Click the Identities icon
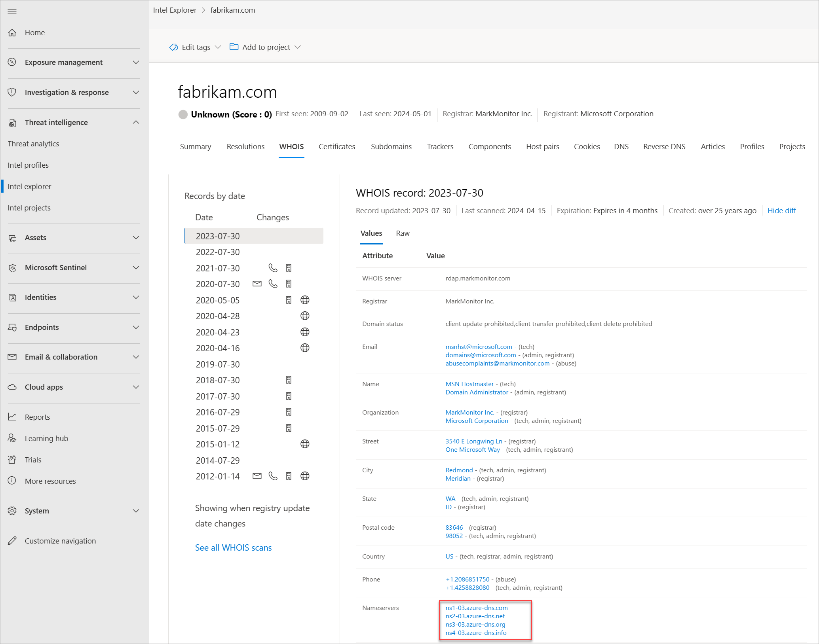819x644 pixels. point(12,297)
